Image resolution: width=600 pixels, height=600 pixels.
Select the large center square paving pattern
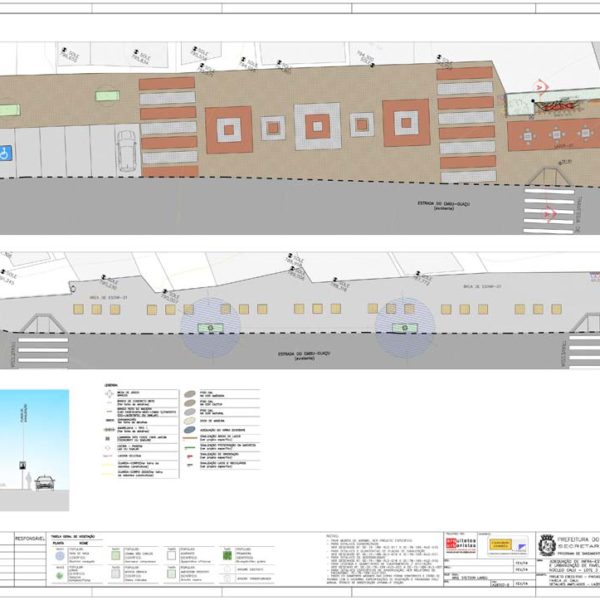point(318,125)
